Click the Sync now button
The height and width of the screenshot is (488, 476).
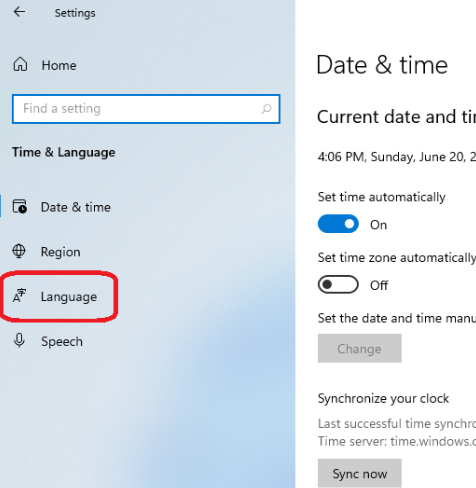pos(359,473)
